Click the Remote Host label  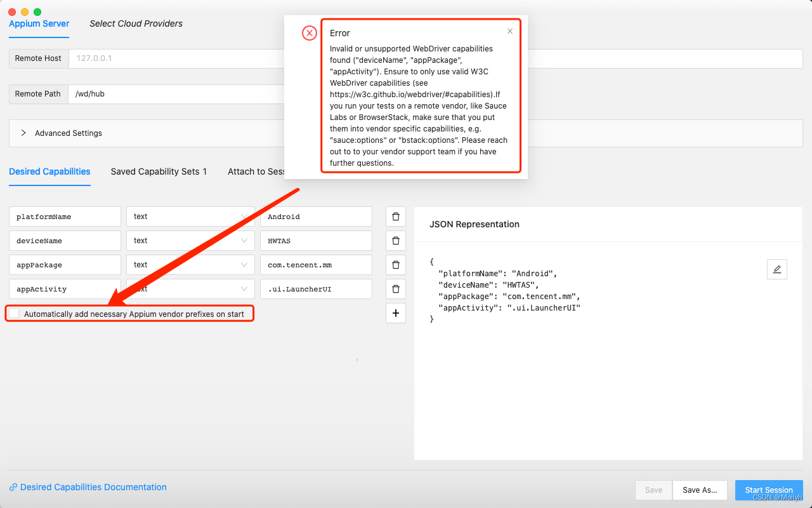click(39, 58)
